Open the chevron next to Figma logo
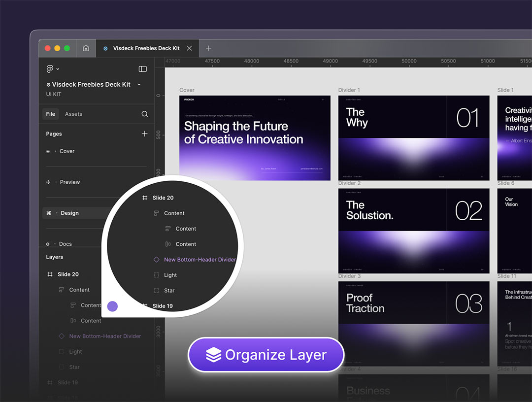 (58, 69)
